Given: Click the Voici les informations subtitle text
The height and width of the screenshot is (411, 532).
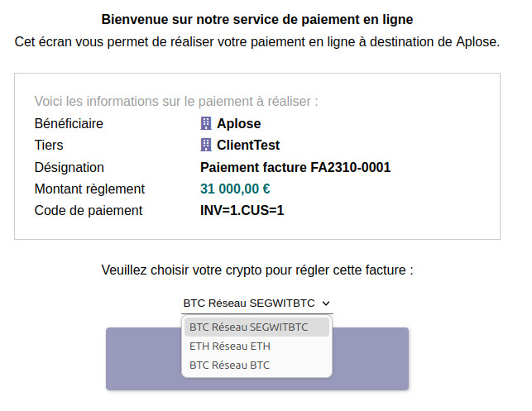Looking at the screenshot, I should click(x=176, y=102).
